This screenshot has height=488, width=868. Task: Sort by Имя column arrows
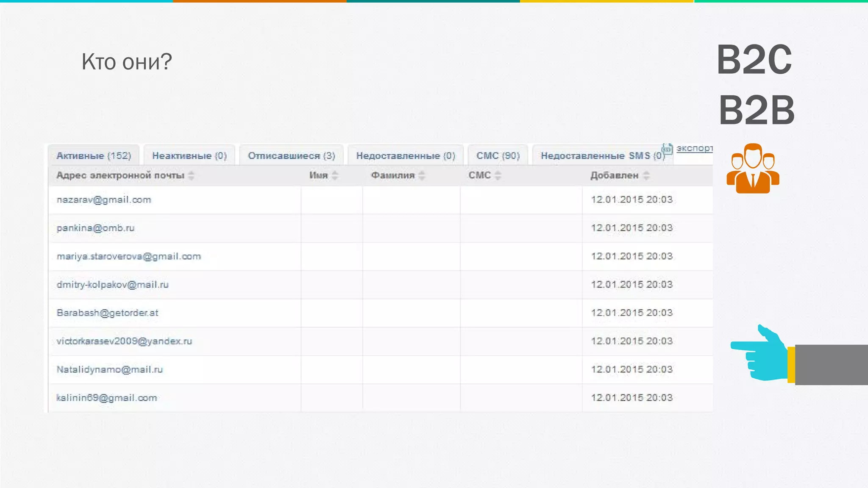tap(335, 175)
